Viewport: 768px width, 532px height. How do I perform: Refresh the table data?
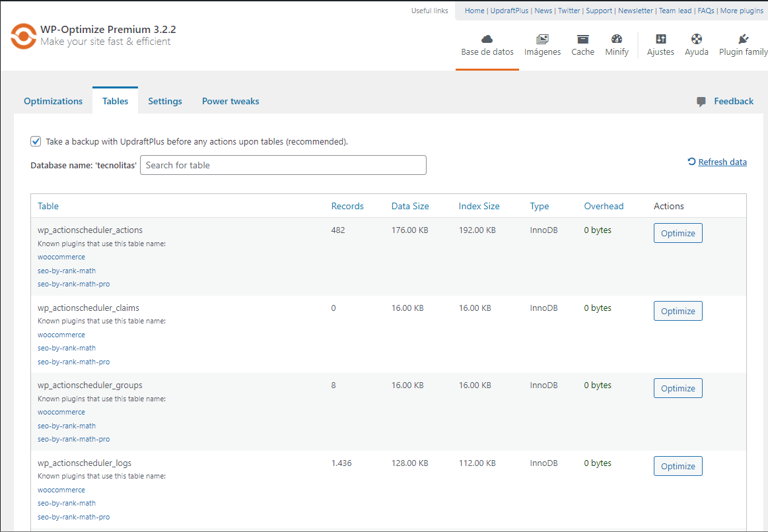[722, 162]
